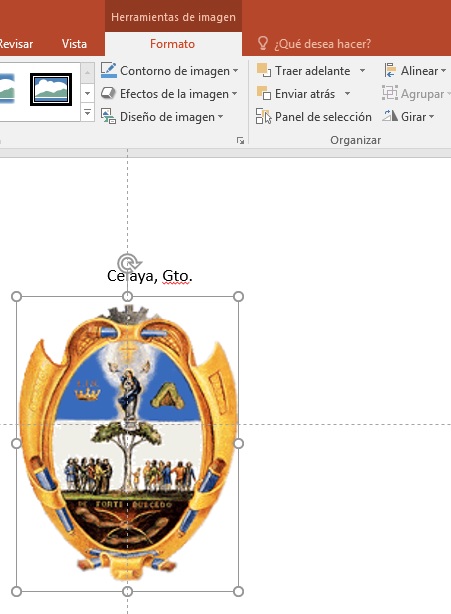Select the partially visible soft-edge picture style
Screen dimensions: 451x614
(x=7, y=89)
